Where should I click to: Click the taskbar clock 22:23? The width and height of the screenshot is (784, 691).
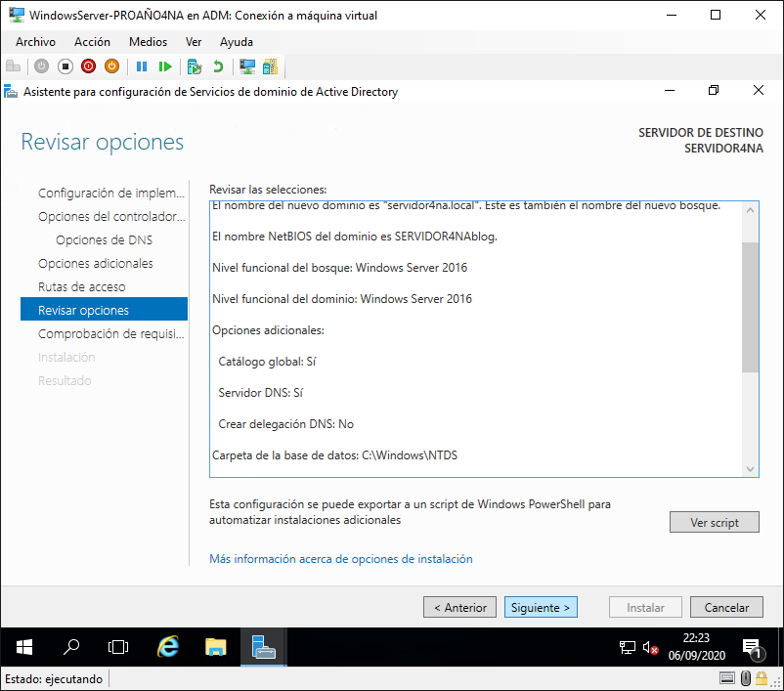(696, 638)
